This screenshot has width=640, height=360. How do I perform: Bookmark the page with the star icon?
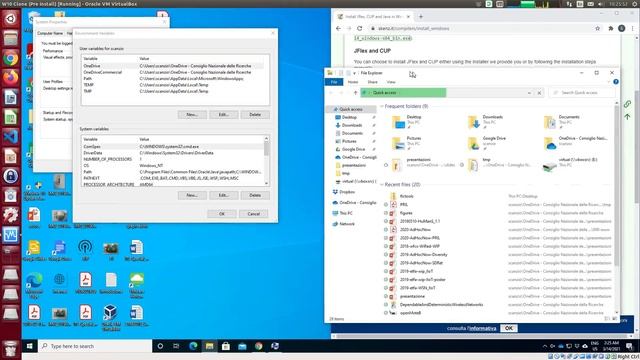click(598, 29)
